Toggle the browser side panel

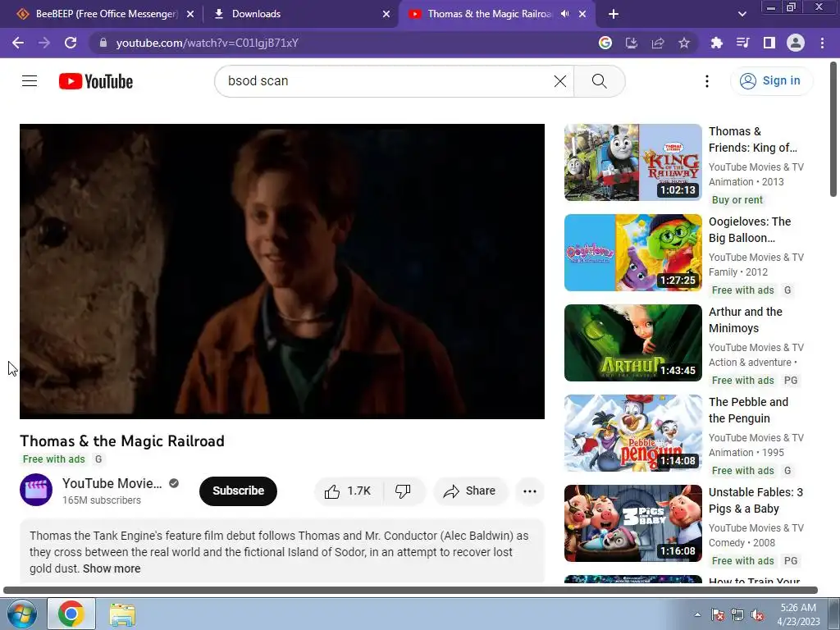tap(769, 43)
